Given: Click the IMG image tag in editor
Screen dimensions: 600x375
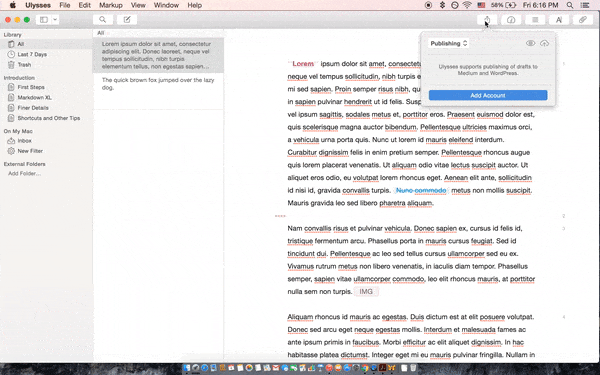Looking at the screenshot, I should pos(366,292).
